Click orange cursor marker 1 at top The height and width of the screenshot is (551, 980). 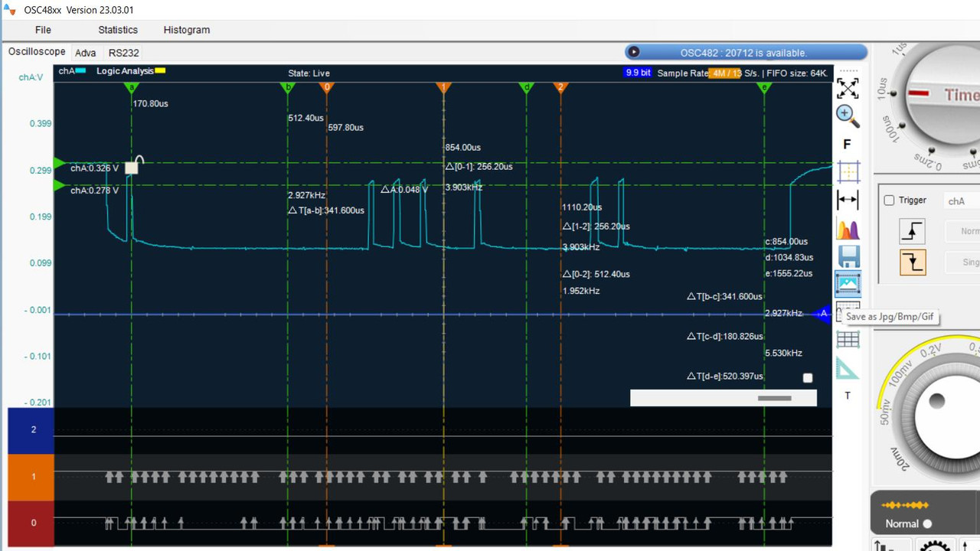pyautogui.click(x=443, y=88)
